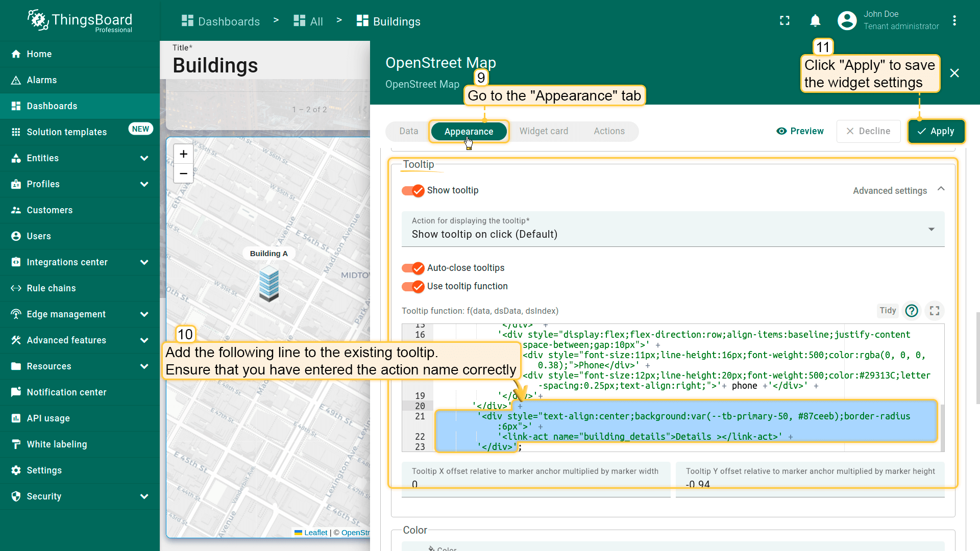Open the tooltip function help icon

tap(911, 311)
